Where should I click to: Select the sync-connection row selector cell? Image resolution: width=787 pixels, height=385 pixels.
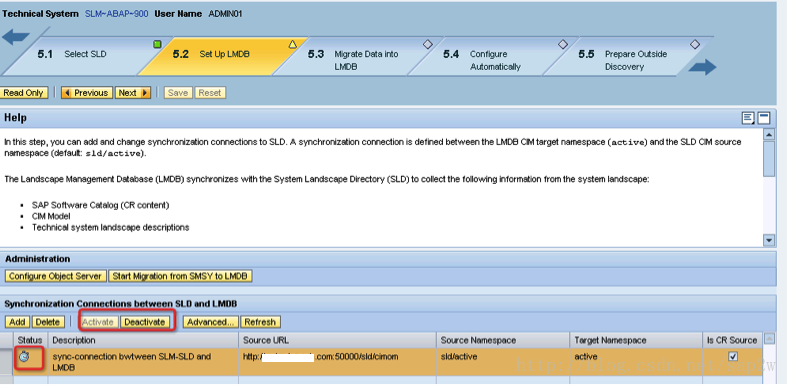(6, 362)
